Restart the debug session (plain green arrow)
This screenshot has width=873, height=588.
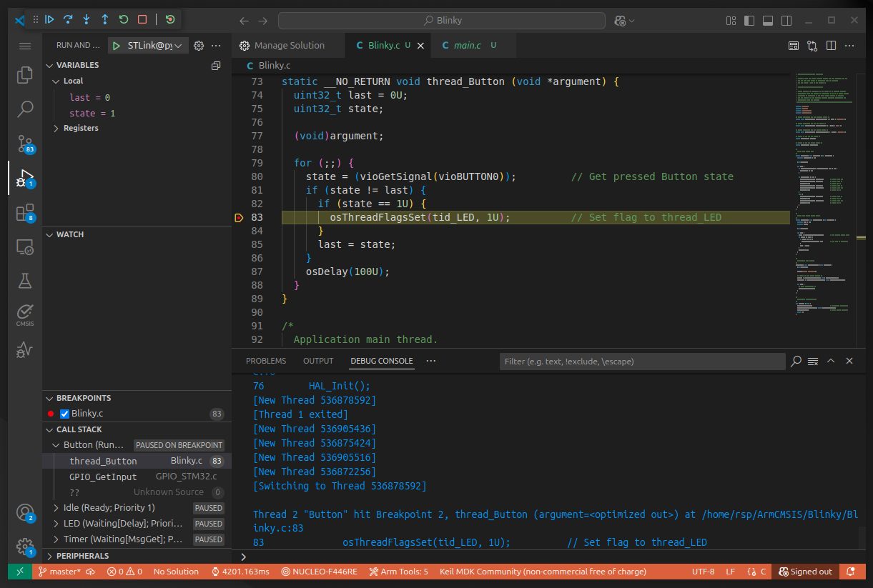(x=124, y=20)
